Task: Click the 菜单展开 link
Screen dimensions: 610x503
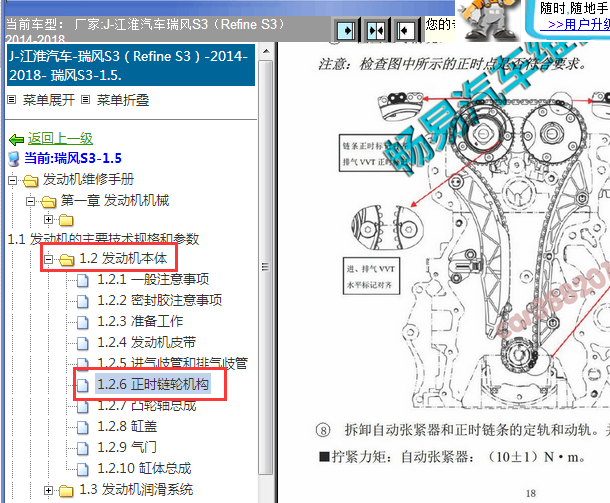Action: tap(49, 100)
